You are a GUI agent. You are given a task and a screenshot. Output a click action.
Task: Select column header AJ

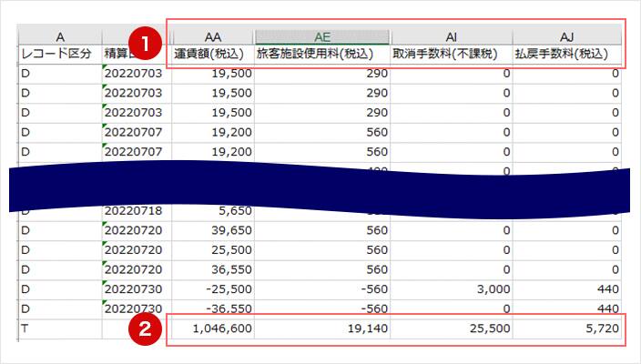[566, 36]
